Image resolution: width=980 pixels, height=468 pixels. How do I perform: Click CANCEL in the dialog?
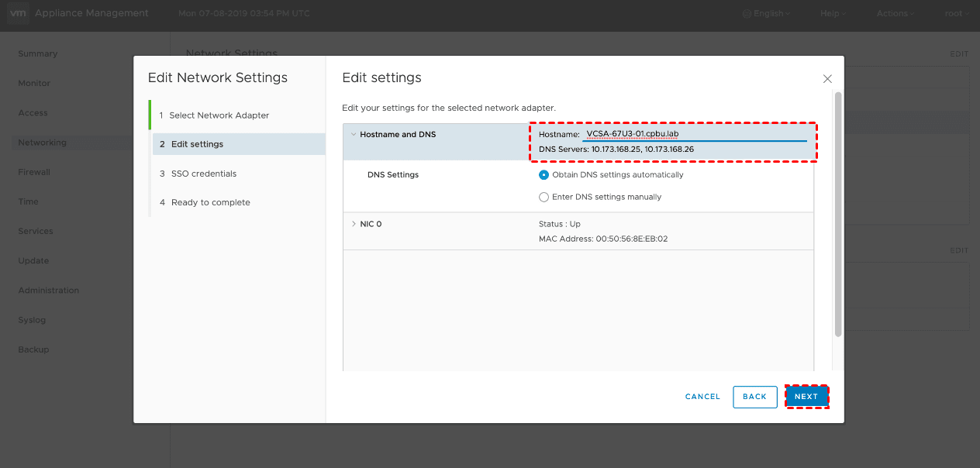(x=702, y=397)
